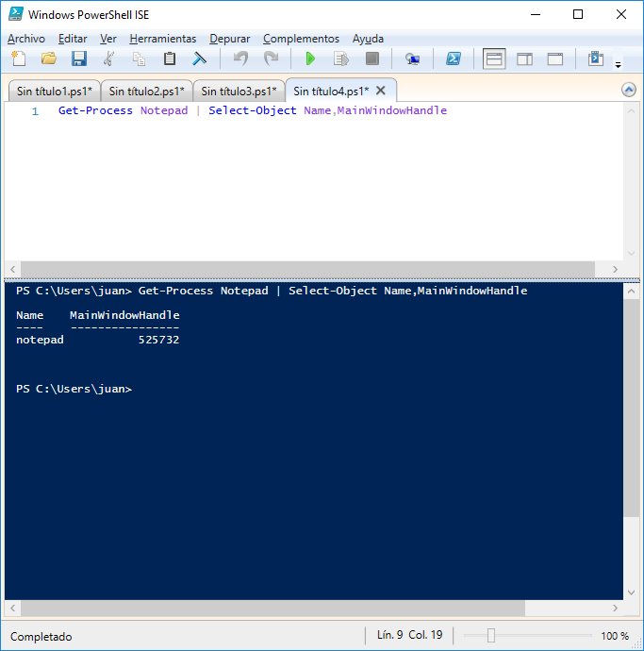Click the 100 % zoom value
This screenshot has height=651, width=644.
(615, 636)
